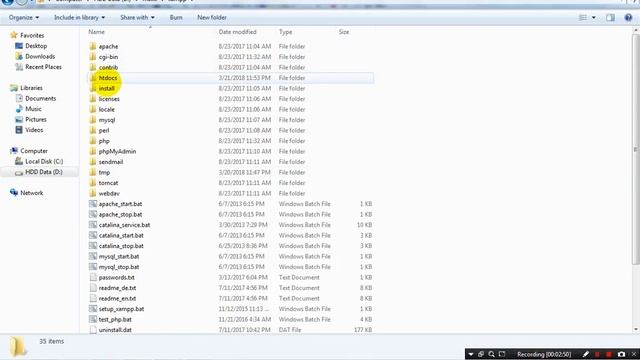Select the apache folder icon
The height and width of the screenshot is (360, 640).
tap(93, 46)
